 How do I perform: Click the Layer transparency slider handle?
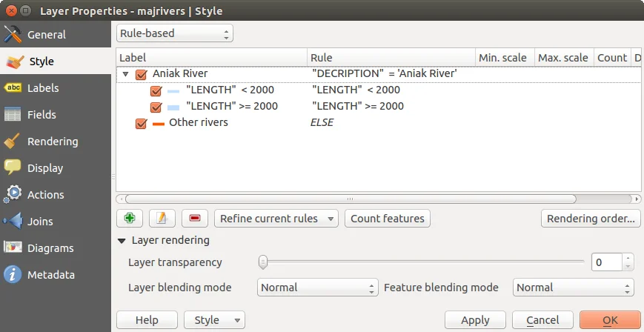click(262, 262)
